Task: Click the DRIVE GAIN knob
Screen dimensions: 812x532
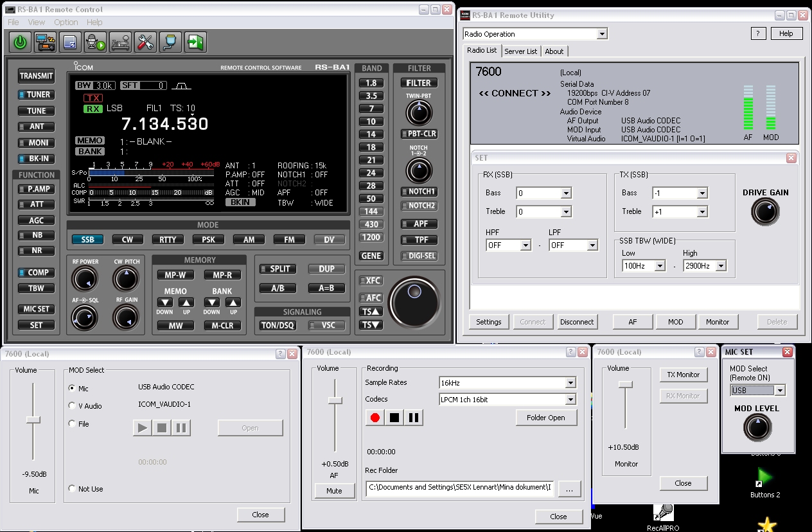Action: point(765,212)
